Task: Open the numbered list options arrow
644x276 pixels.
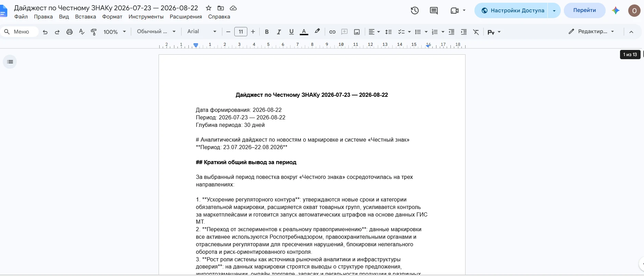Action: click(x=443, y=32)
